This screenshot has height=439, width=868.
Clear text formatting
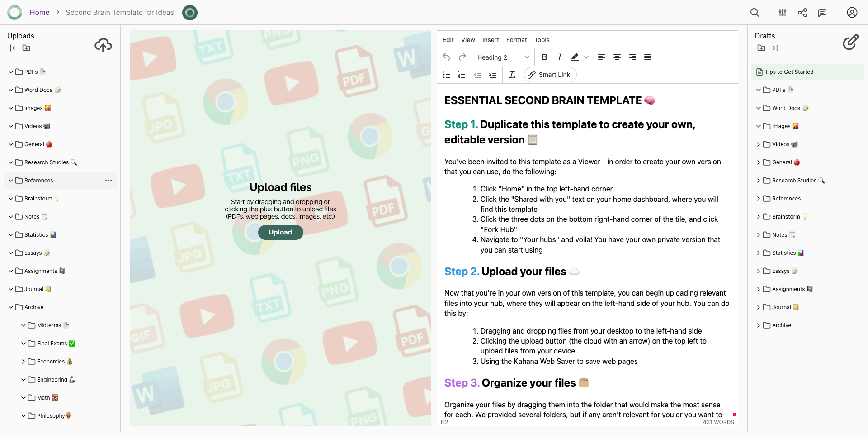tap(512, 75)
